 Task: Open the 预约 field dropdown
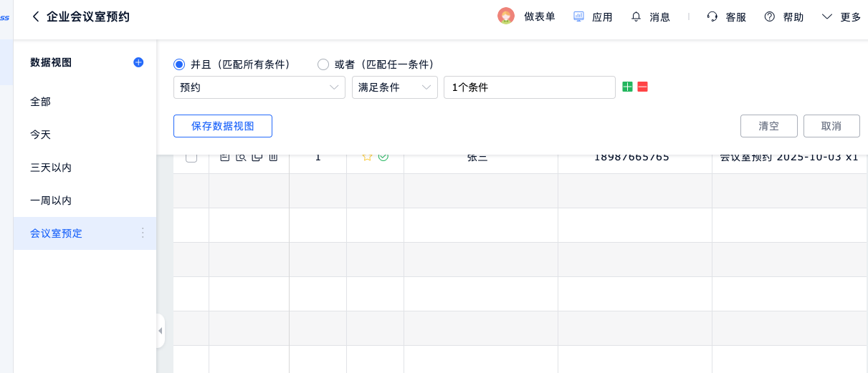coord(259,87)
